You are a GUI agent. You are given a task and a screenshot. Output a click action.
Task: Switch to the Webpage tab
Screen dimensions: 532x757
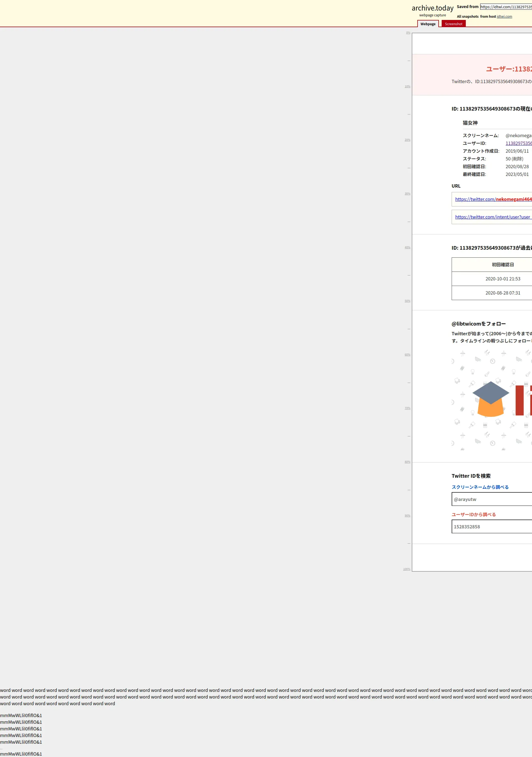click(428, 24)
